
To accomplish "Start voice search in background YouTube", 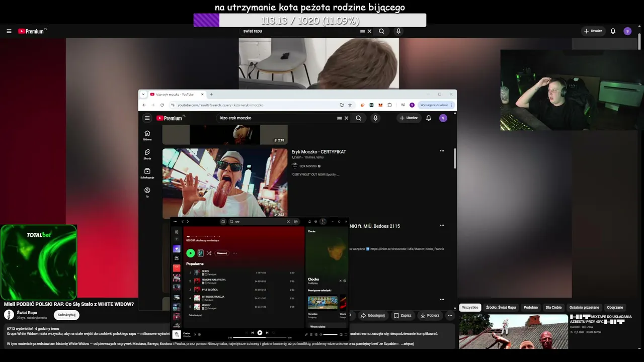I will tap(398, 31).
